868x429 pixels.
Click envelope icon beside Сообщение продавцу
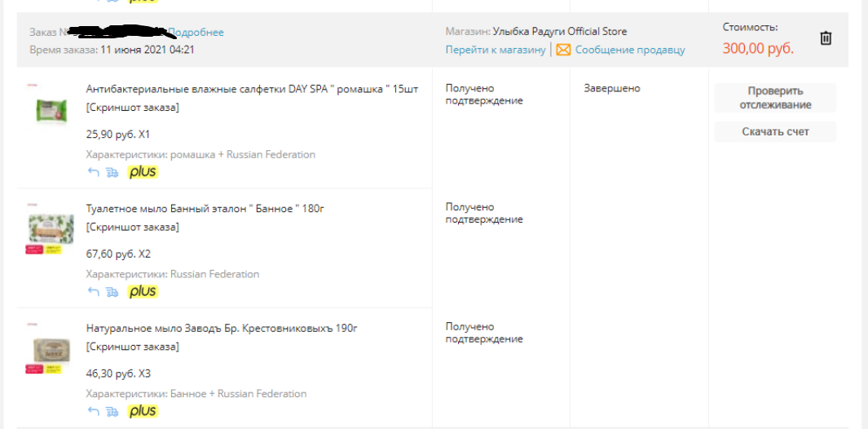[x=563, y=50]
